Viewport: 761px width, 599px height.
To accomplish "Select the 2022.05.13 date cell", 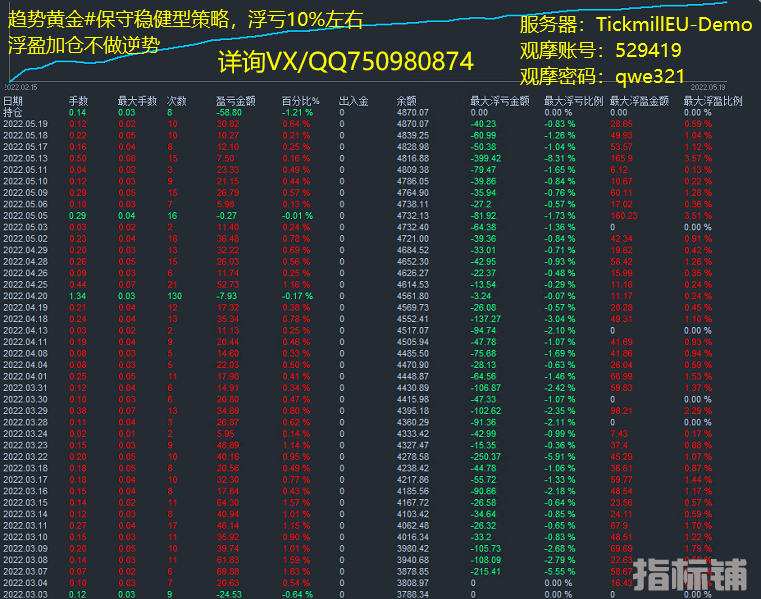I will coord(25,158).
